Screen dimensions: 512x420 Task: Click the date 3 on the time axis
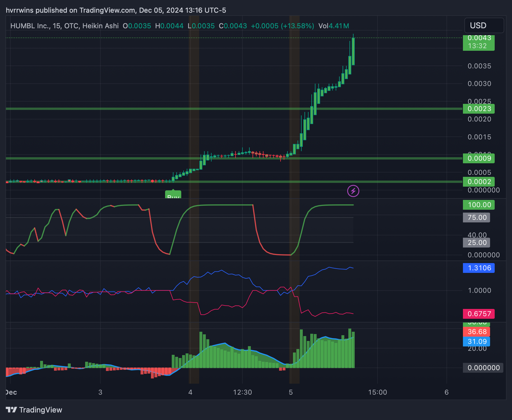point(100,392)
